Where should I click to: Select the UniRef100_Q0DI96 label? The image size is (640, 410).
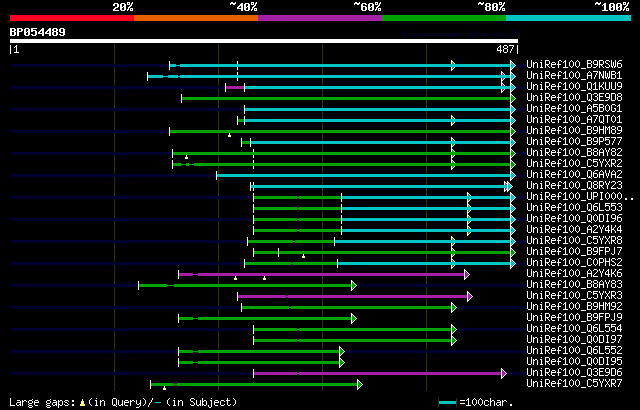574,219
